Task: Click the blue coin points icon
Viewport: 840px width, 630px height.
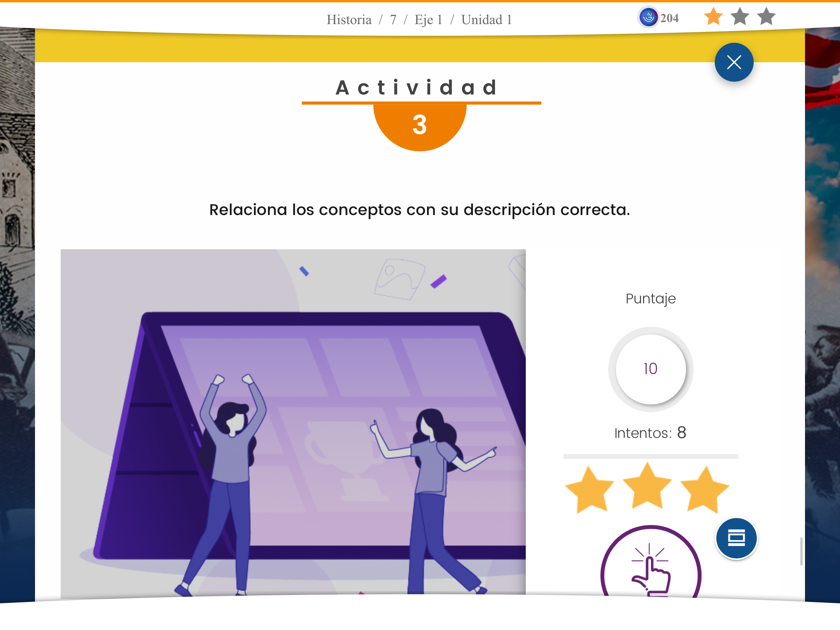Action: (x=648, y=17)
